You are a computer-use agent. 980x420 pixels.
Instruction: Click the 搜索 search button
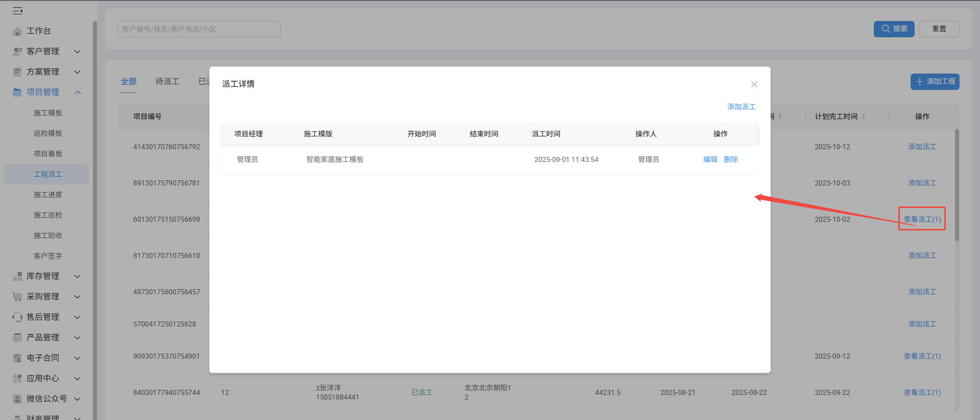click(x=894, y=29)
